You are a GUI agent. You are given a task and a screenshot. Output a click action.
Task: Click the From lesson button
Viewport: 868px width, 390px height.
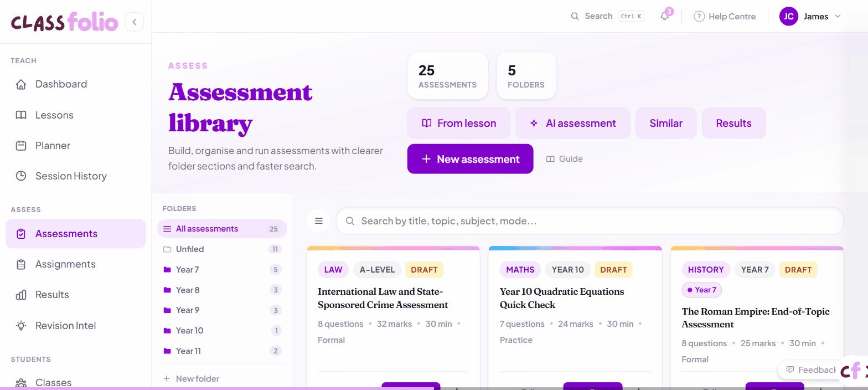459,123
